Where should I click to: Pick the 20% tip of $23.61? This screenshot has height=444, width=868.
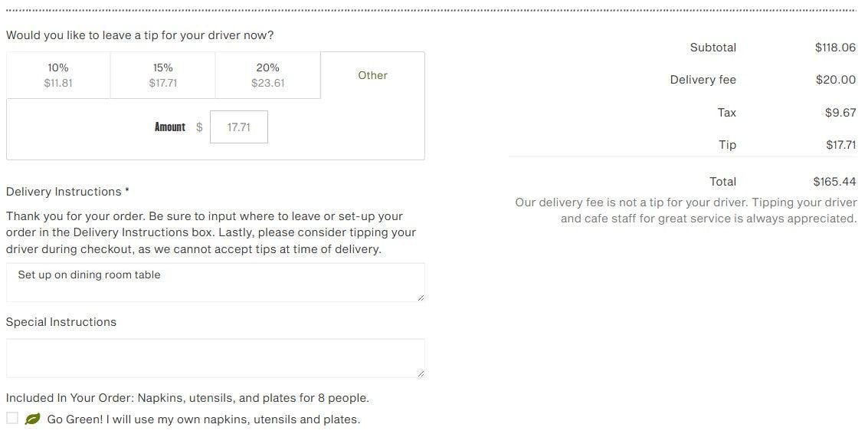[x=267, y=75]
